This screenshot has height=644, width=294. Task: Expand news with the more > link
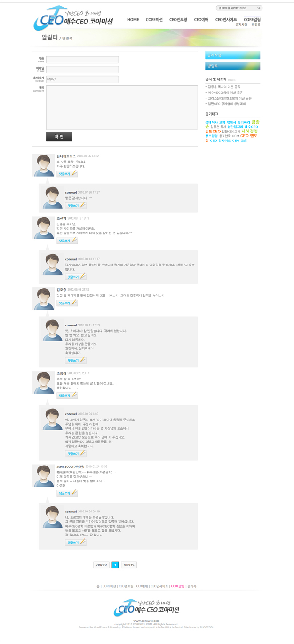click(232, 80)
